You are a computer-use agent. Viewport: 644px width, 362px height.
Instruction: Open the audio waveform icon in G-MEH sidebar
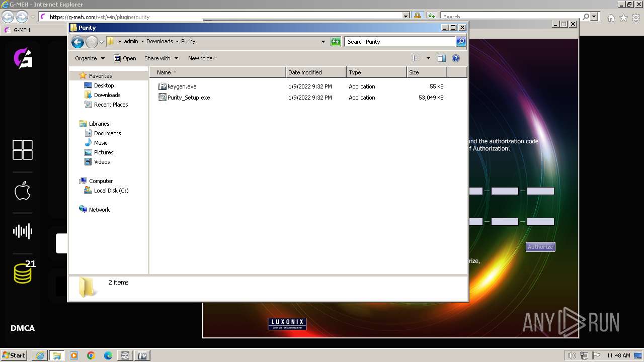pyautogui.click(x=23, y=231)
